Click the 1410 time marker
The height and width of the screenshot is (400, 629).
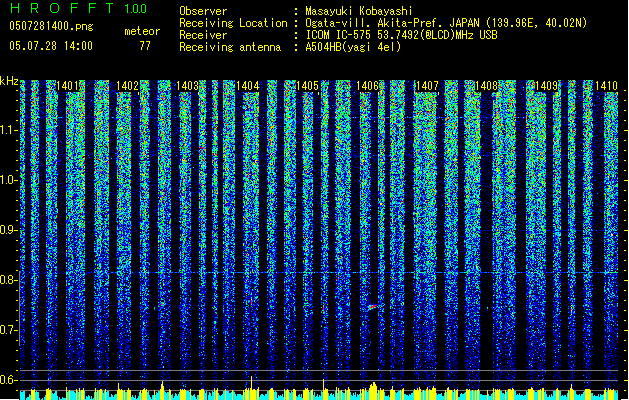pos(606,86)
